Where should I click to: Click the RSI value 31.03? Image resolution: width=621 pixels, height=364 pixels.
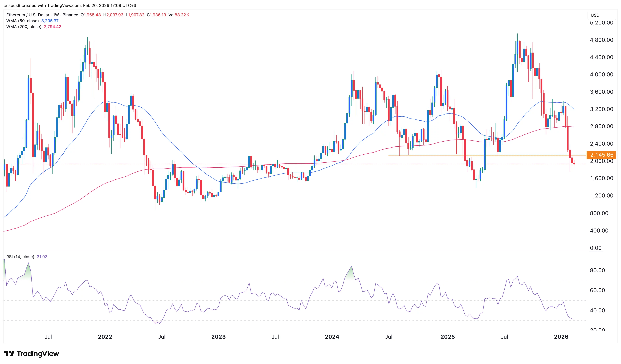click(42, 257)
